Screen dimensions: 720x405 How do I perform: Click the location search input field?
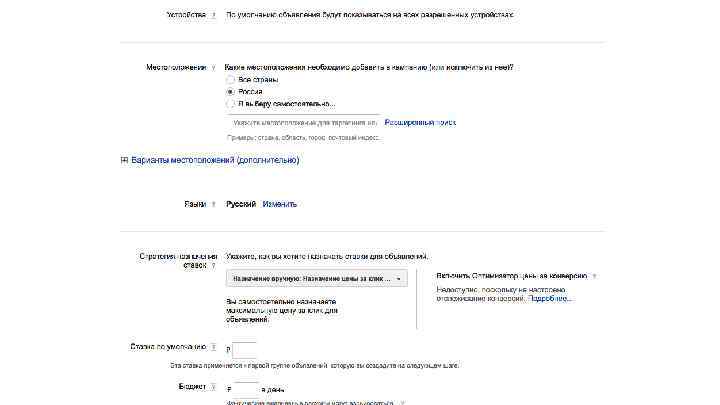[x=304, y=123]
